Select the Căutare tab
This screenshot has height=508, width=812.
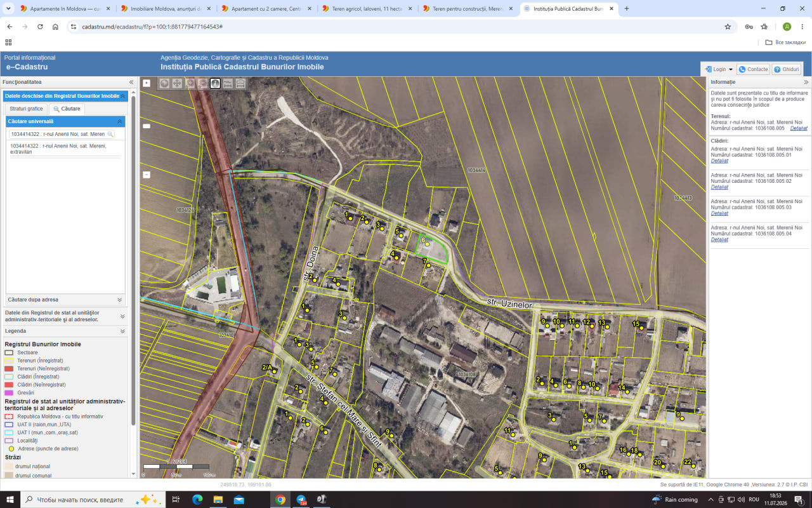[x=67, y=109]
